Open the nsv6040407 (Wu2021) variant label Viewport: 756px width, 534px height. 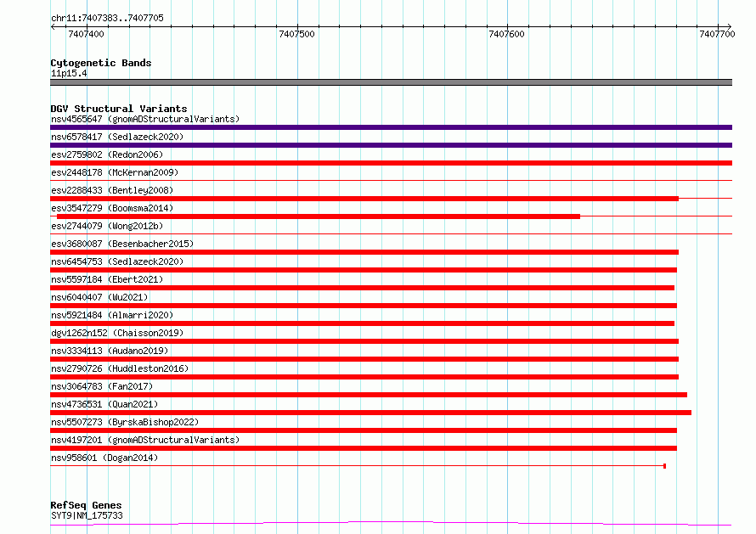99,297
